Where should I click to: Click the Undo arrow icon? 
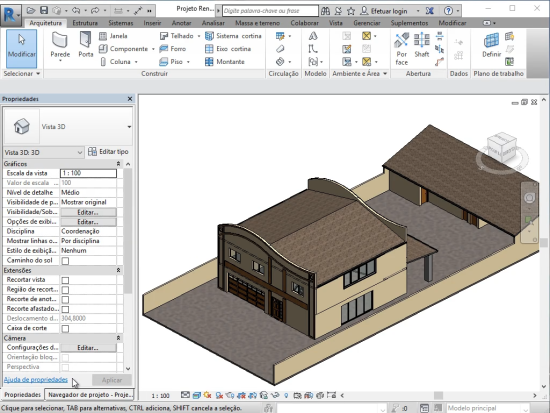click(x=76, y=11)
